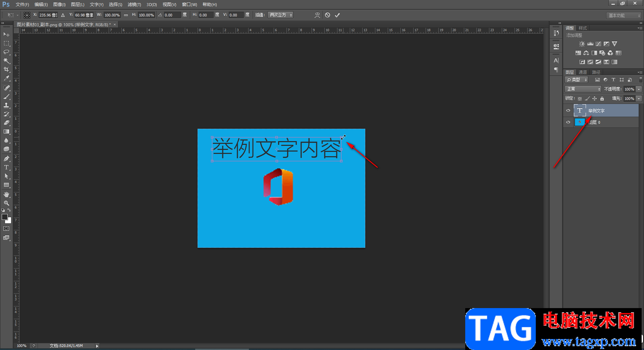Switch to warp mode button
This screenshot has width=644, height=350.
317,15
